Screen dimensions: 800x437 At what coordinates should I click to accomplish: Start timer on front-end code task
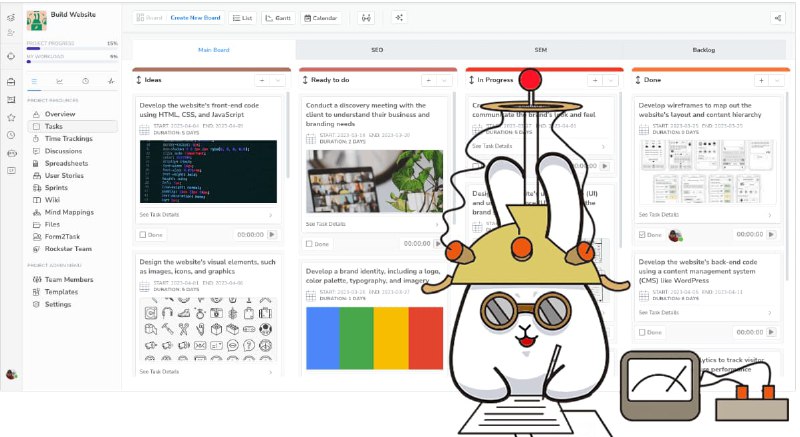[x=272, y=234]
